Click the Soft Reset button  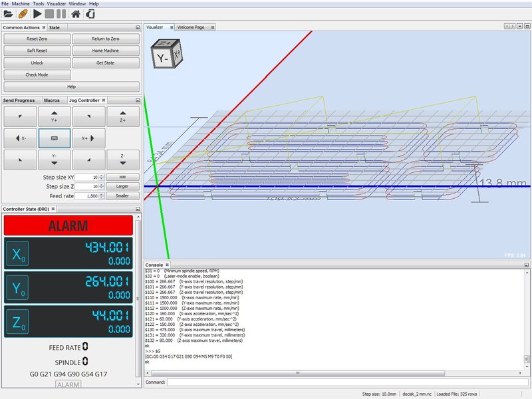tap(37, 51)
